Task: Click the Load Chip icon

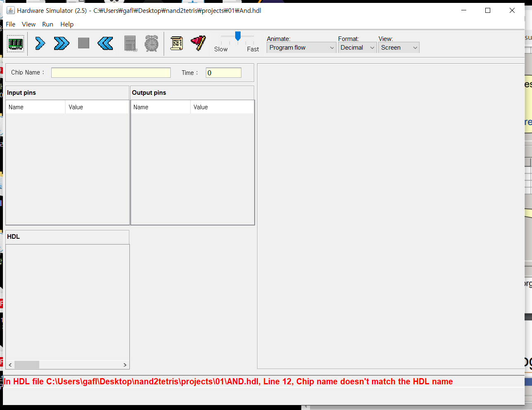Action: click(16, 43)
